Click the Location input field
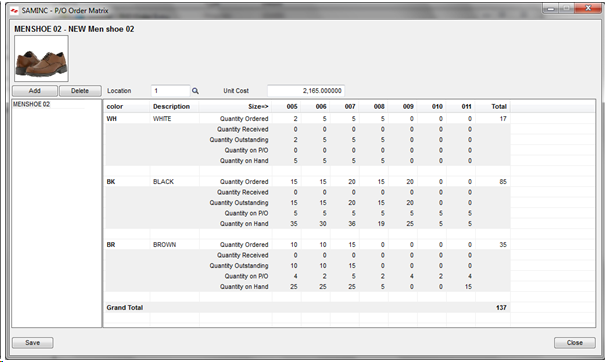The height and width of the screenshot is (362, 605). pyautogui.click(x=171, y=91)
